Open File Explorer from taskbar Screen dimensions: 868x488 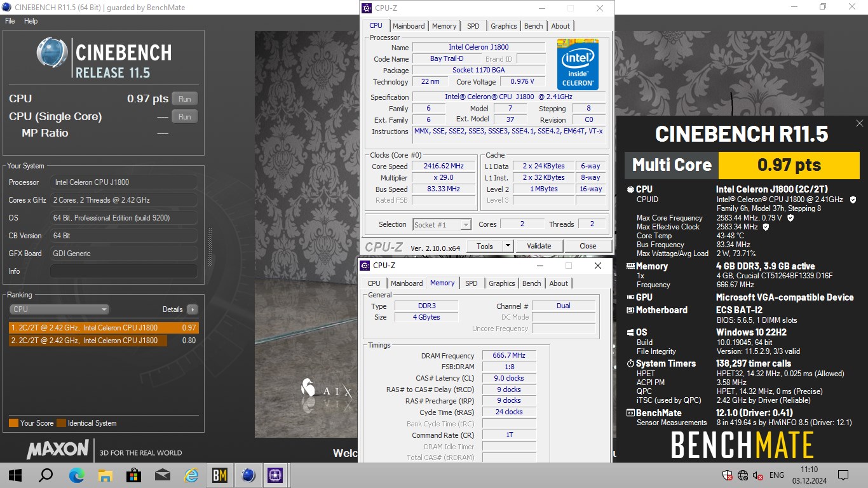(x=105, y=475)
